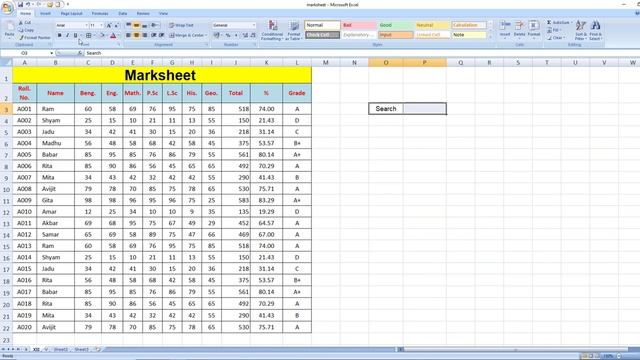
Task: Switch to the Data tab
Action: (x=122, y=13)
